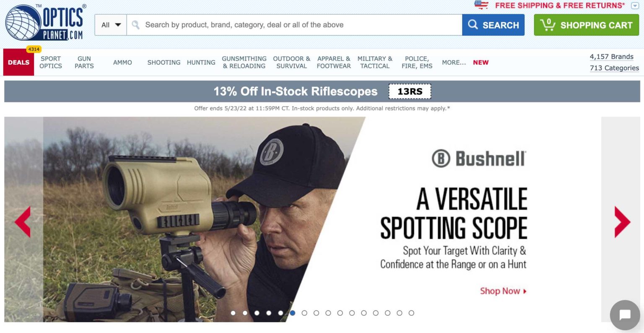
Task: Click the magnifier icon inside search field
Action: pos(135,25)
